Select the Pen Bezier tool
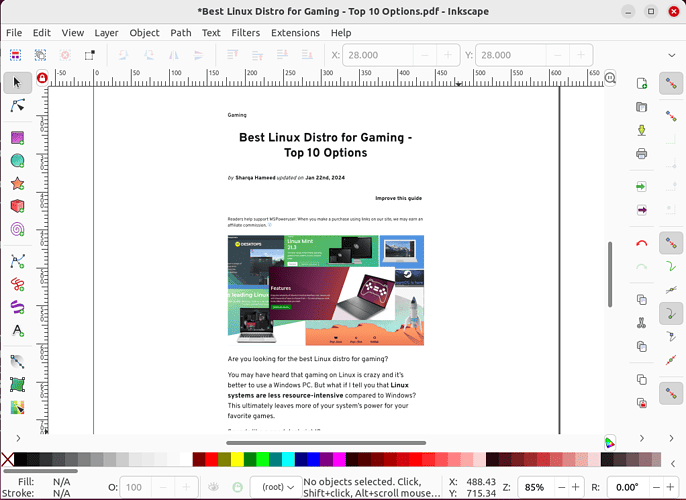This screenshot has height=500, width=686. point(17,262)
